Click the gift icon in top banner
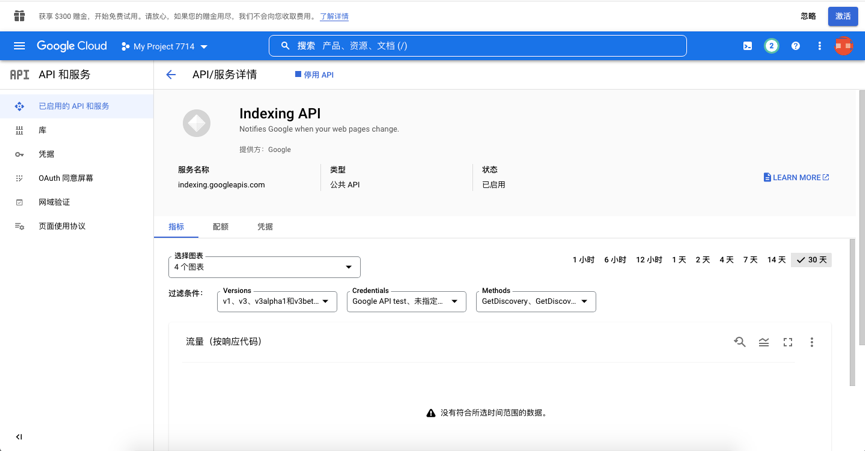The image size is (865, 451). [19, 16]
